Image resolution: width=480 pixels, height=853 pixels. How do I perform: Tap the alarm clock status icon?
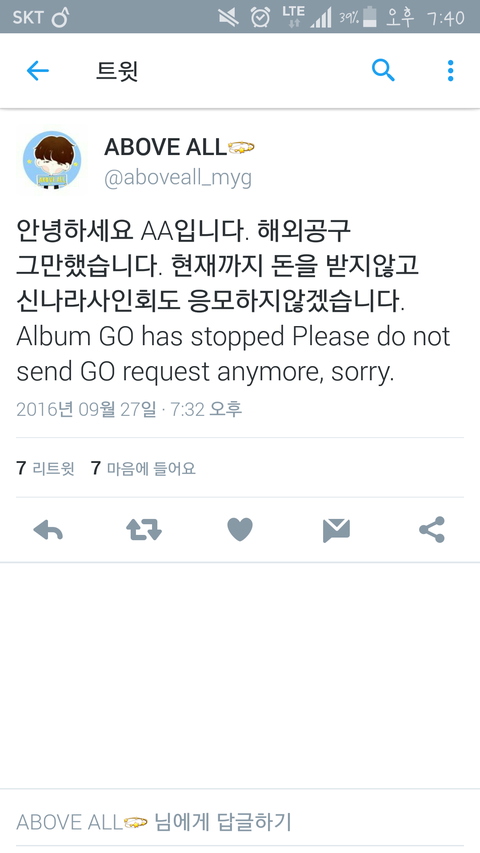tap(260, 17)
